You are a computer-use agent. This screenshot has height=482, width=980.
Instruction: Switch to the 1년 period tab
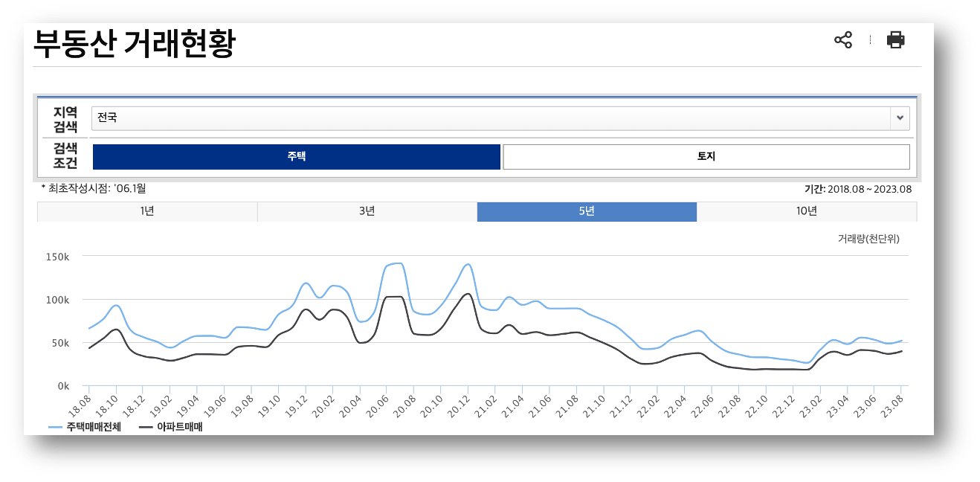(147, 211)
